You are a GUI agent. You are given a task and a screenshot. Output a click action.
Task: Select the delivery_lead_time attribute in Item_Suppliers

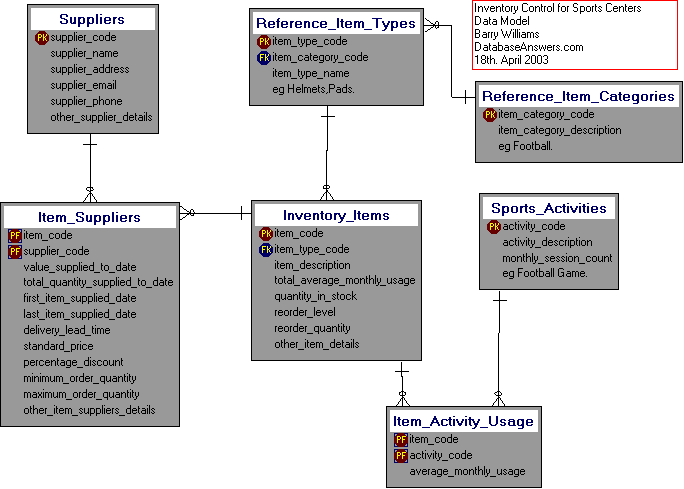click(x=67, y=330)
